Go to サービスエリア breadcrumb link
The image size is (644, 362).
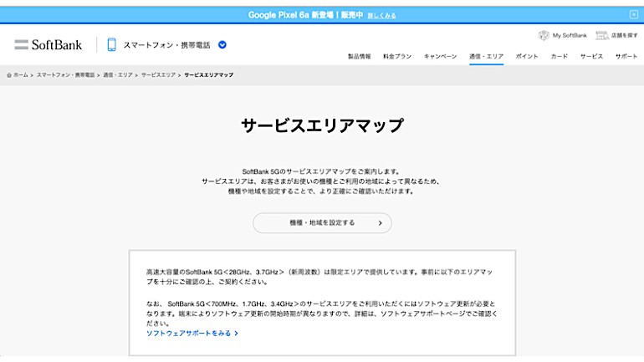tap(158, 75)
